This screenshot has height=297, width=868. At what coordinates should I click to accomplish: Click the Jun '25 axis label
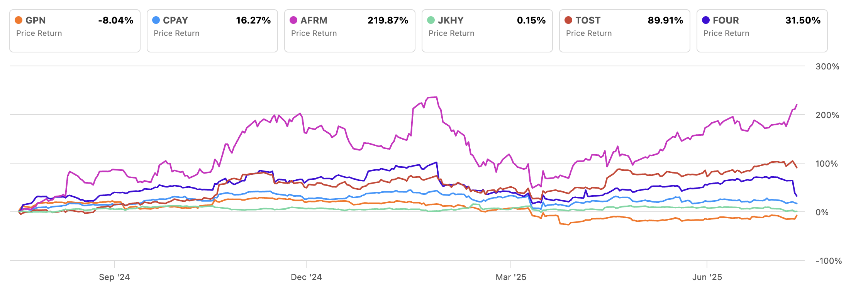tap(707, 277)
